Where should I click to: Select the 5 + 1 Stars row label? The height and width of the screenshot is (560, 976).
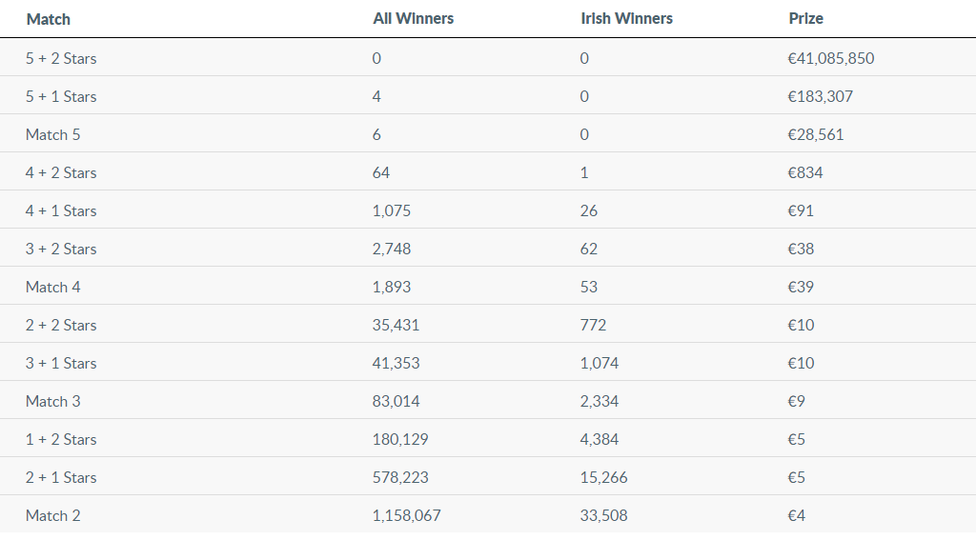tap(61, 96)
